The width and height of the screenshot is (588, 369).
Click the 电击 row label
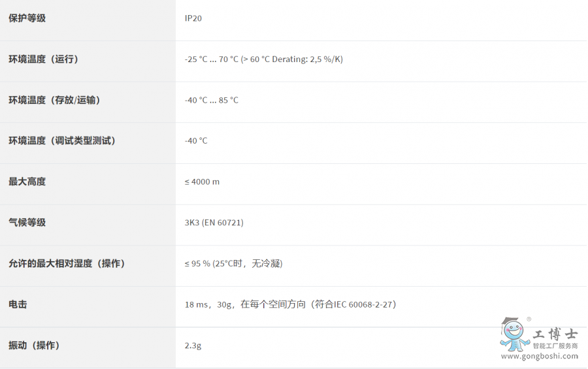(x=18, y=304)
